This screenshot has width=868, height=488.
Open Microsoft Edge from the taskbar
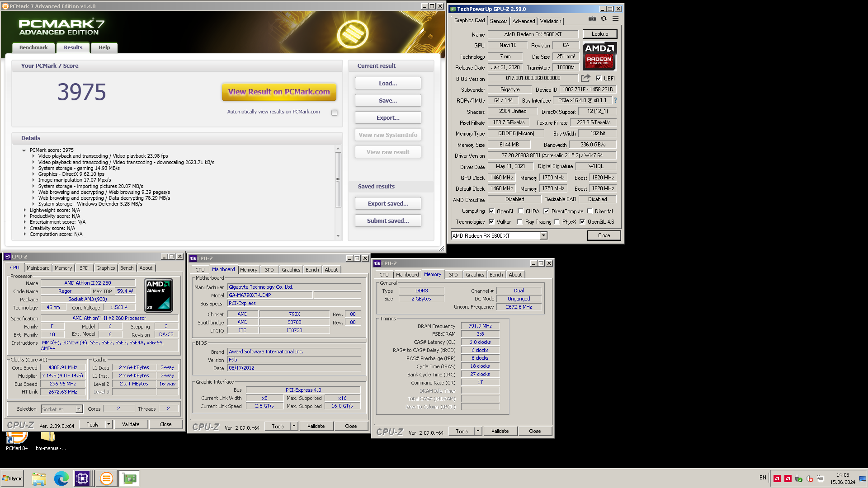(61, 479)
